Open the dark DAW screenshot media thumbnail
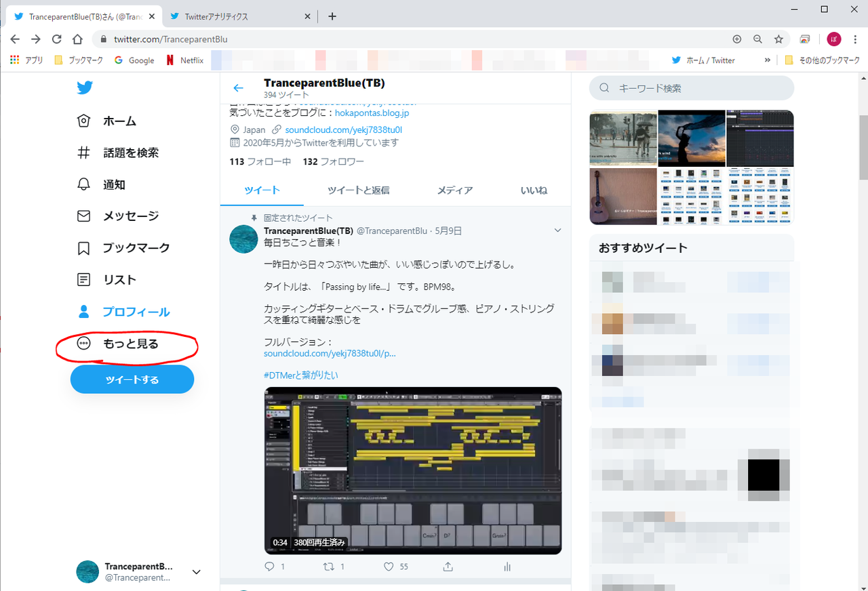 coord(760,138)
